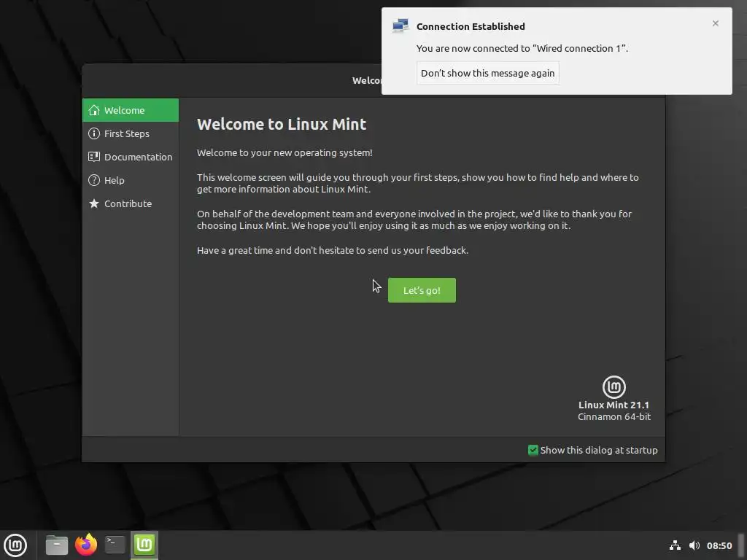Click the Welcome to Linux Mint heading
Screen dimensions: 747x560
[282, 124]
